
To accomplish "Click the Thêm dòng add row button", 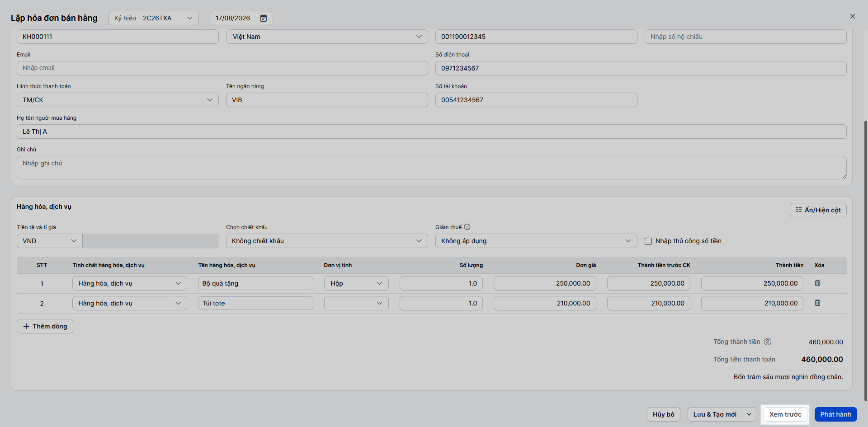I will click(45, 326).
